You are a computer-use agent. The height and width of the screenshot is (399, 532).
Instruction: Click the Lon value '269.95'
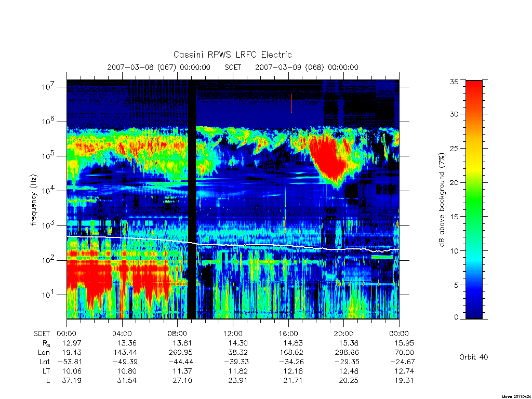pos(181,353)
